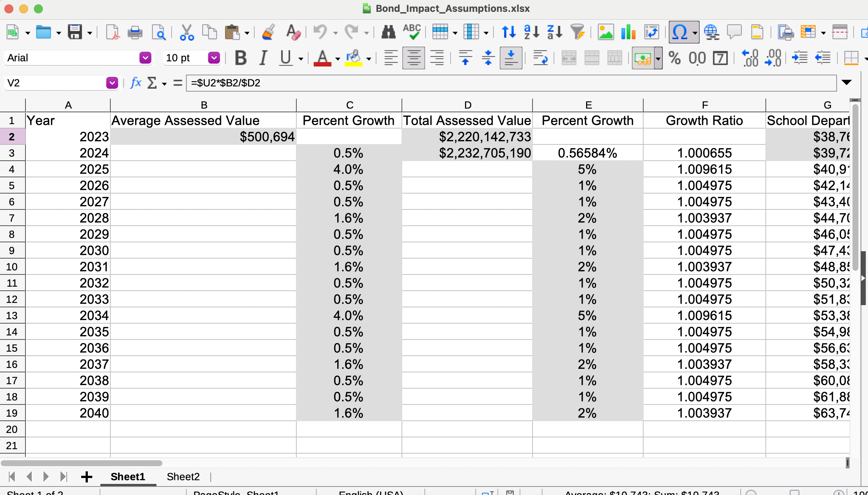Screen dimensions: 868x495
Task: Apply the yellow background highlight color
Action: click(x=353, y=58)
